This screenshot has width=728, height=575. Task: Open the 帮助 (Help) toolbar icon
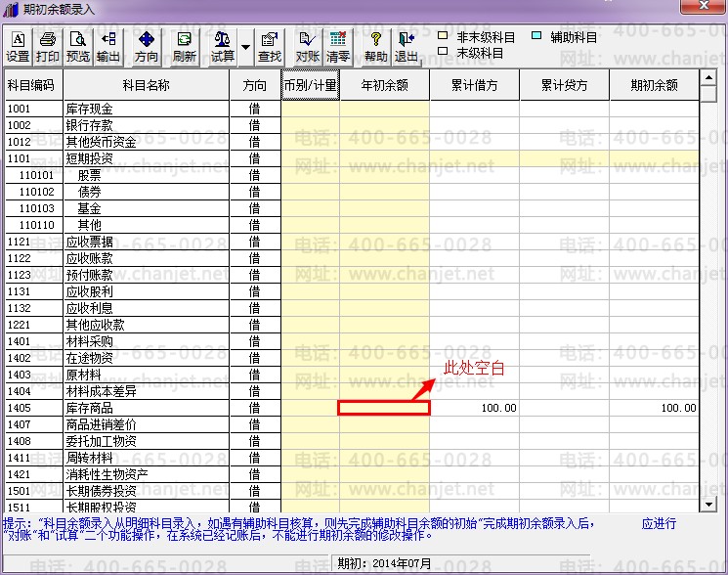coord(376,47)
